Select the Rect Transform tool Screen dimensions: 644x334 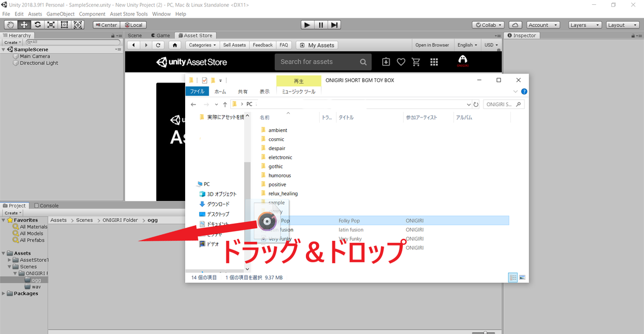click(x=64, y=25)
